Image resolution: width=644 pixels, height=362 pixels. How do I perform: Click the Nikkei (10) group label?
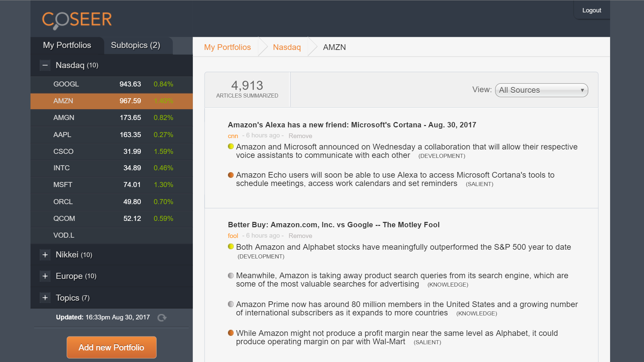tap(74, 255)
